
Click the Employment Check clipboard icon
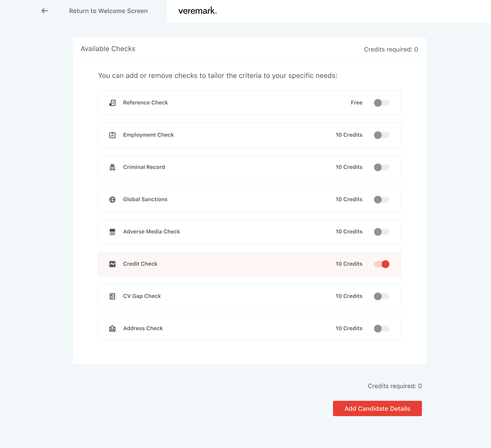click(x=112, y=135)
